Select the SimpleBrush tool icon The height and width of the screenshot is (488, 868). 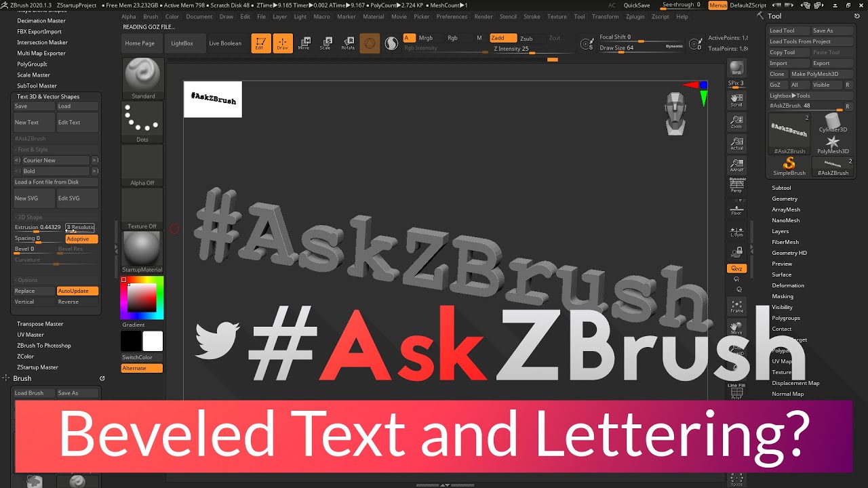(789, 167)
